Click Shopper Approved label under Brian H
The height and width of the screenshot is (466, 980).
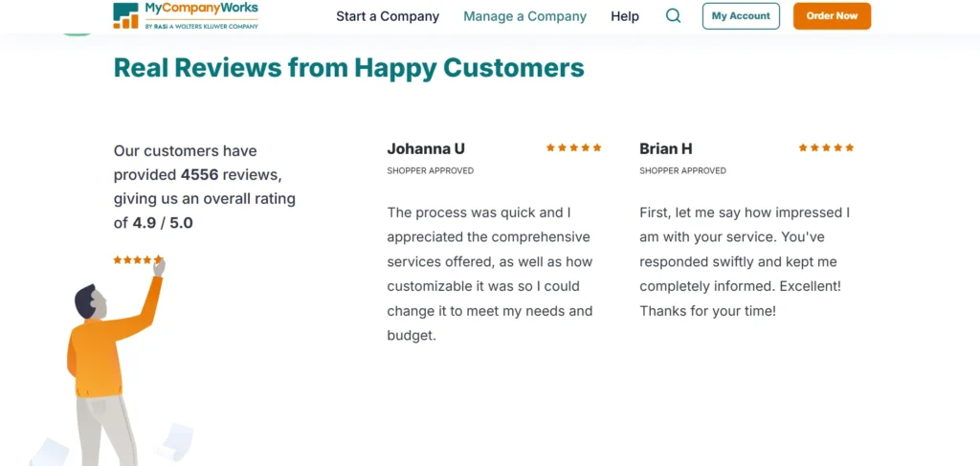click(x=682, y=171)
